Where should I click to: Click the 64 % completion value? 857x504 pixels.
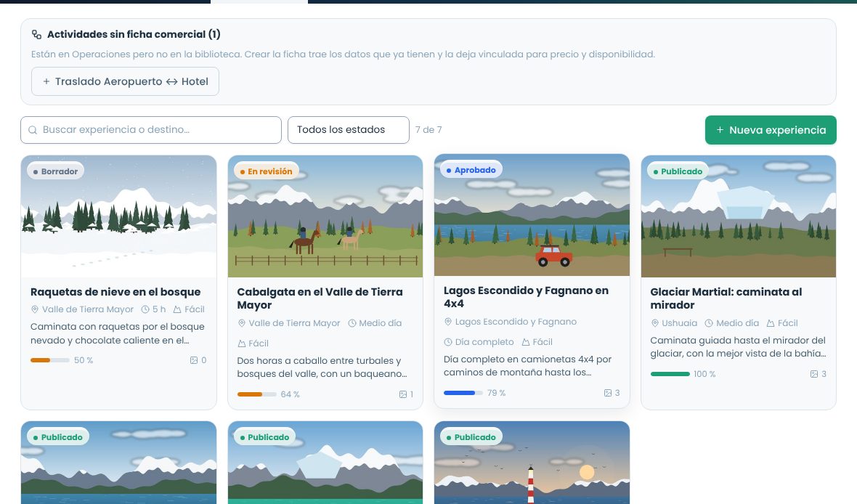[291, 394]
